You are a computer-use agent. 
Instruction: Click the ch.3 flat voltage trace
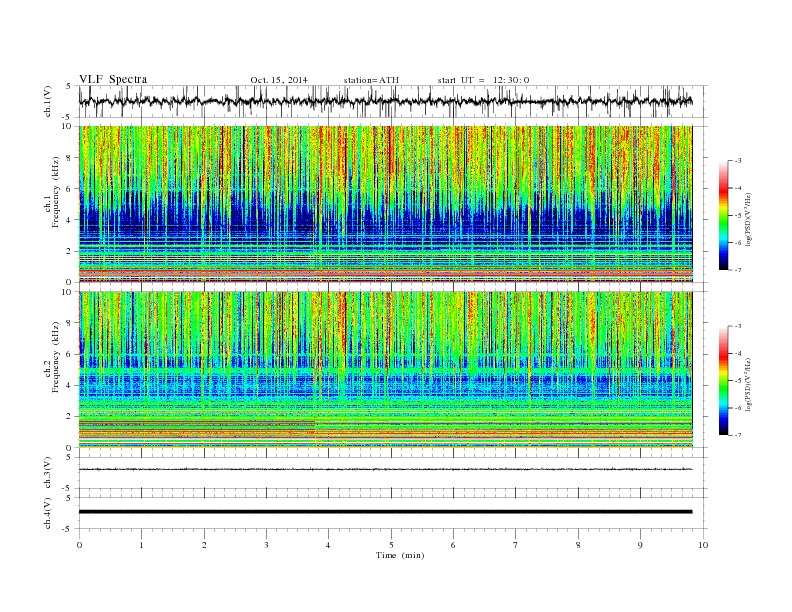tap(385, 469)
